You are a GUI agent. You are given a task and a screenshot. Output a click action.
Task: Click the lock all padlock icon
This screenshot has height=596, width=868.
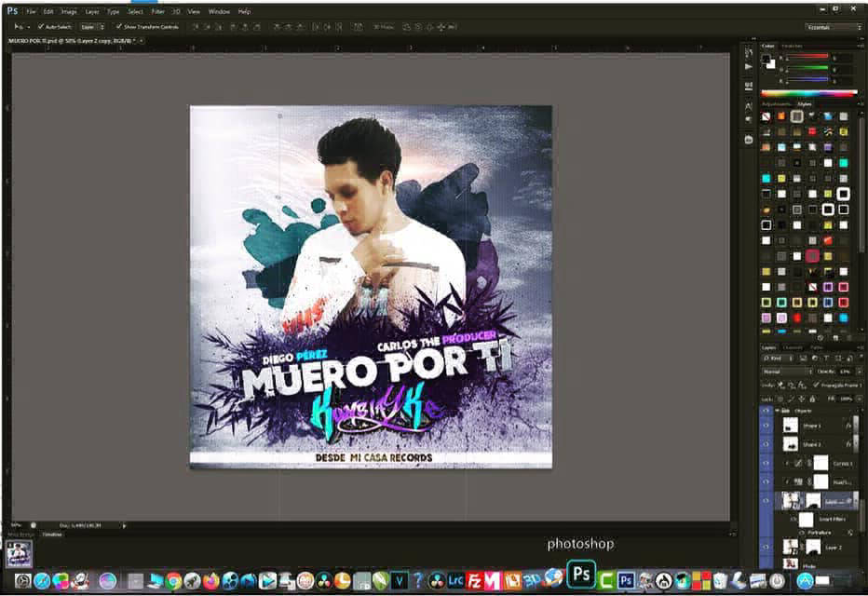[812, 399]
